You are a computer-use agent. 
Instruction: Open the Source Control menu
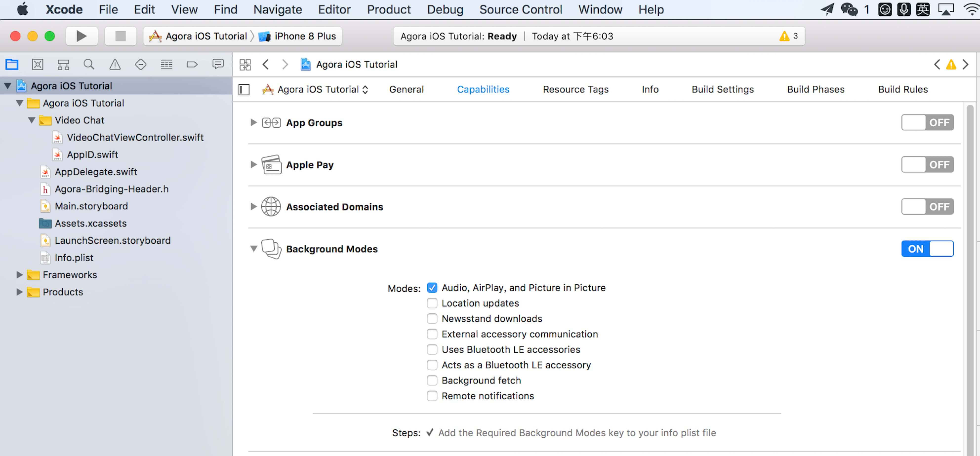(520, 9)
